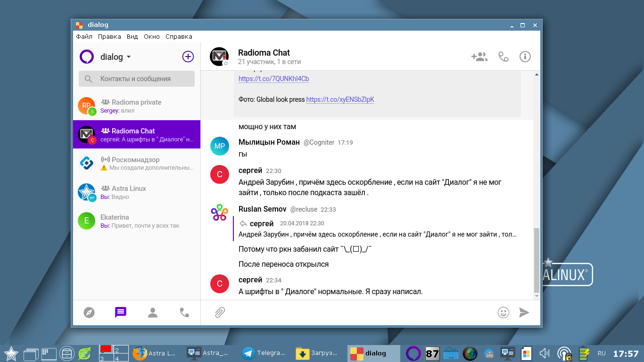Image resolution: width=644 pixels, height=362 pixels.
Task: Switch to the chats tab icon
Action: pyautogui.click(x=121, y=313)
